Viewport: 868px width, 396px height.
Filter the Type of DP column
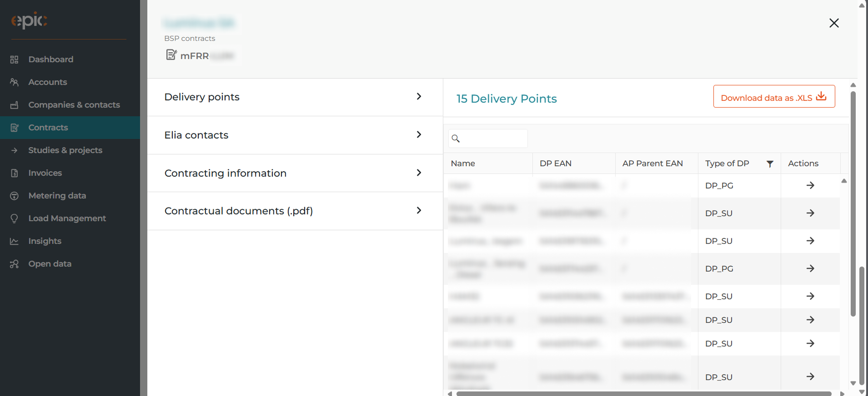coord(770,164)
